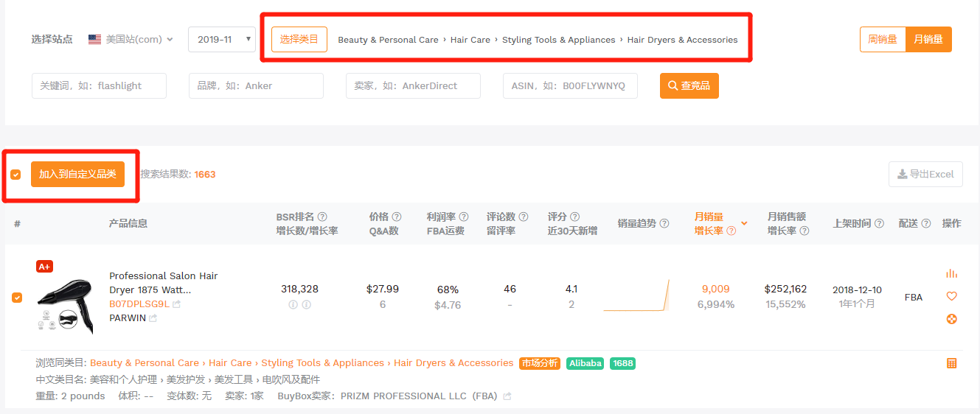Open the 美国站(com) site dropdown

(131, 40)
